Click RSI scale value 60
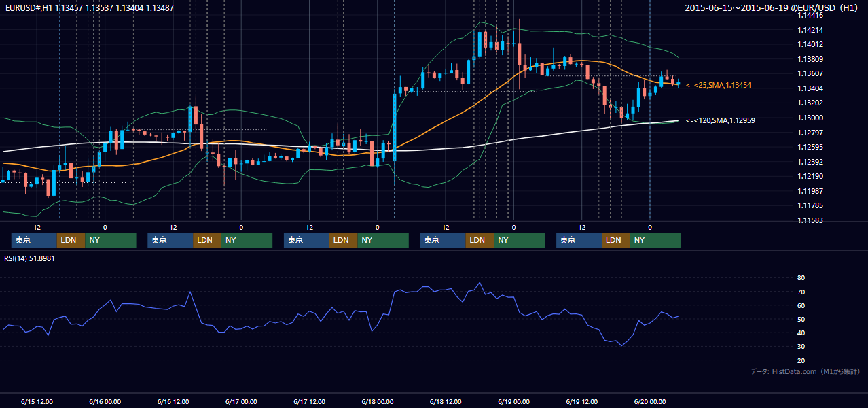This screenshot has height=408, width=868. 801,305
